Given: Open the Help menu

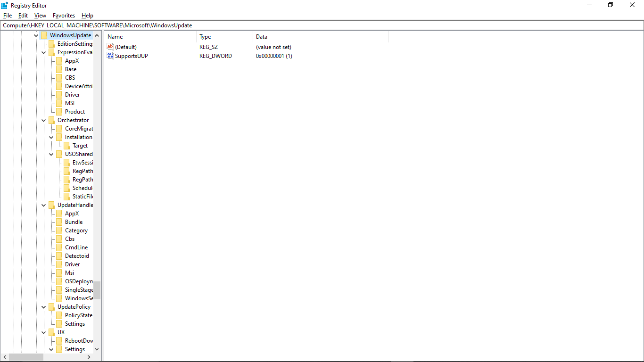Looking at the screenshot, I should point(87,16).
